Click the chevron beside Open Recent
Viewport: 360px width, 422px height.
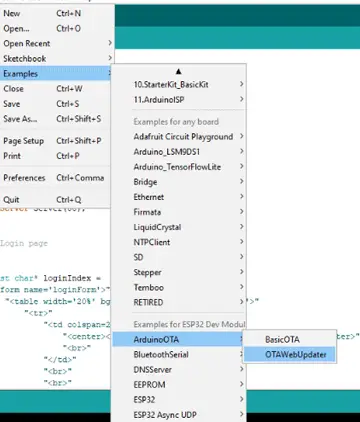[110, 43]
